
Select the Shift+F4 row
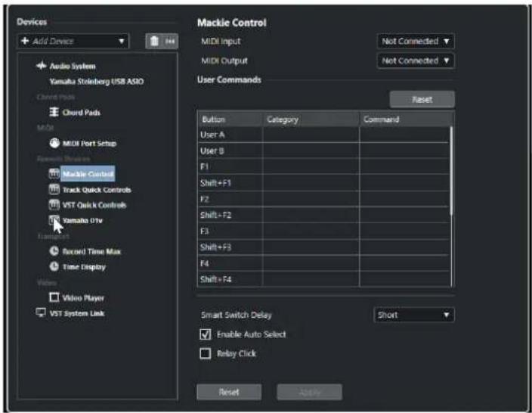click(x=324, y=279)
